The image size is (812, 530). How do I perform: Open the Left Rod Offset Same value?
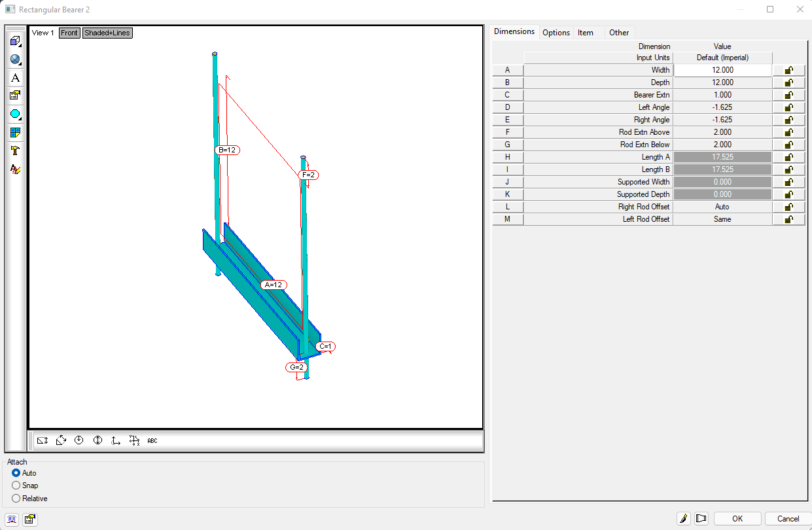click(x=722, y=219)
